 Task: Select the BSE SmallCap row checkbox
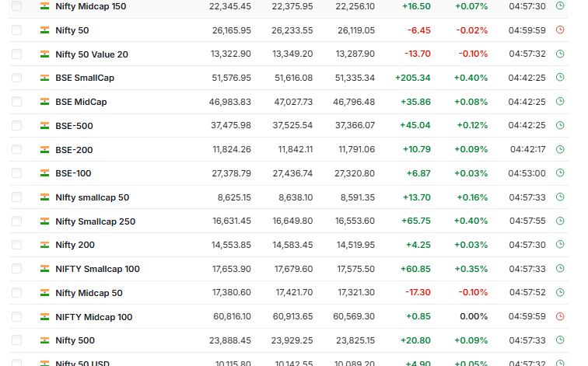point(16,78)
